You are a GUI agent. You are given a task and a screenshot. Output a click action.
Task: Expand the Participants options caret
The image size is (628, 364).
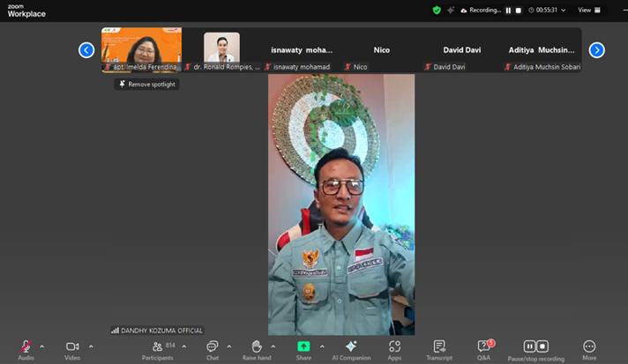click(x=184, y=346)
